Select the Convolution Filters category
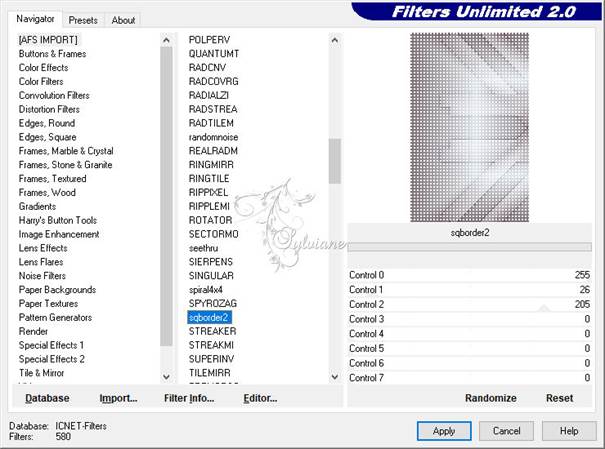This screenshot has width=605, height=449. coord(54,95)
